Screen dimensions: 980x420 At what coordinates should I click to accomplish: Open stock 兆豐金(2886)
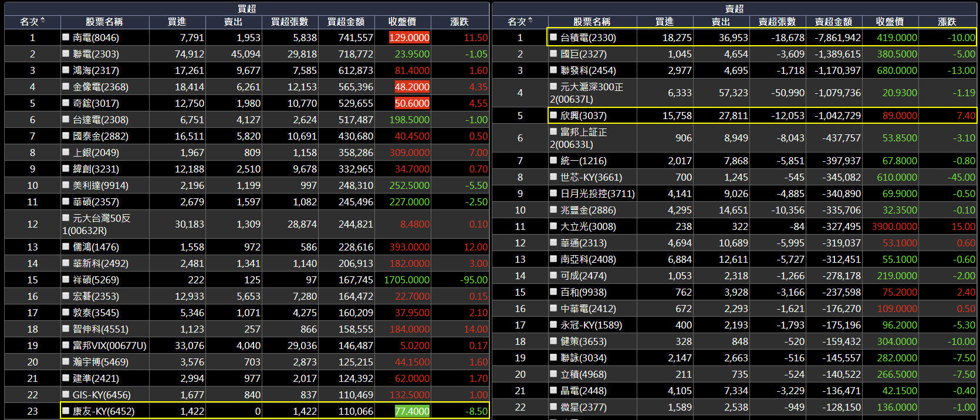click(588, 210)
